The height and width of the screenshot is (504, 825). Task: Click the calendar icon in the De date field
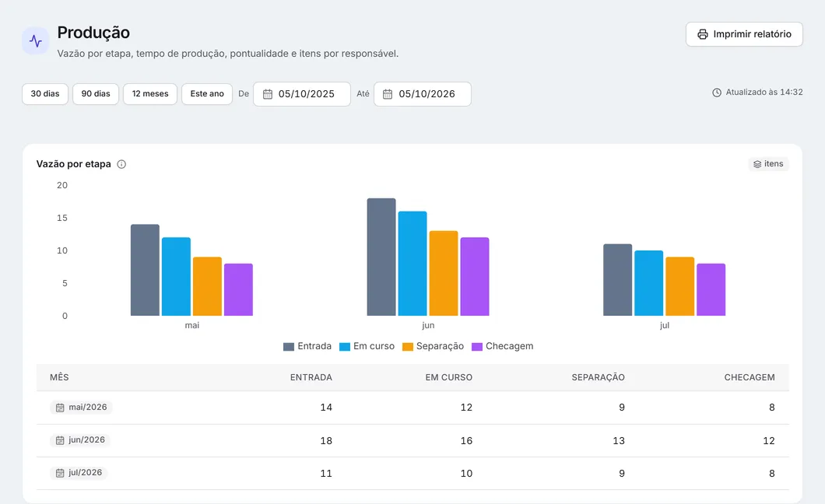(x=268, y=94)
